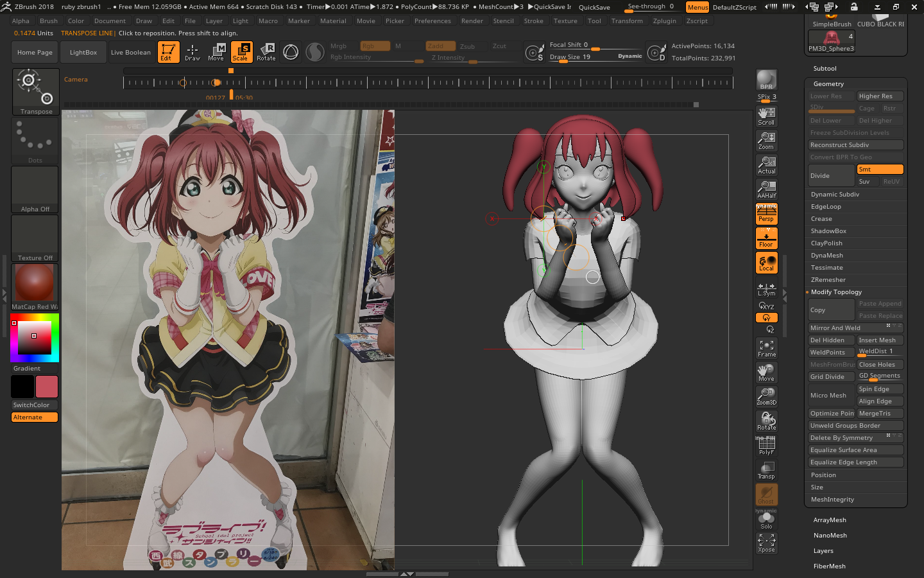The image size is (924, 578).
Task: Click the sphere material icon in top shelf
Action: click(315, 52)
